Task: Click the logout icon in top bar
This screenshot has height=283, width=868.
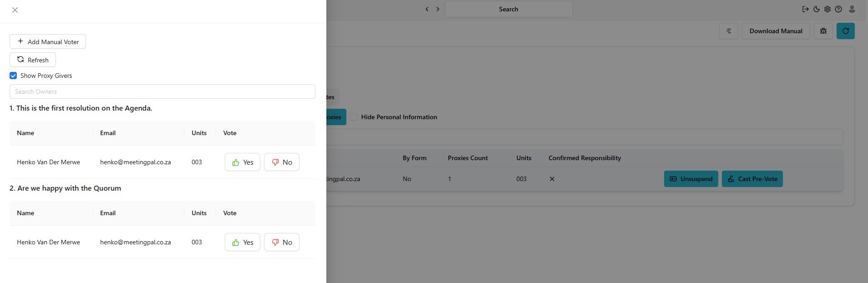Action: [805, 9]
